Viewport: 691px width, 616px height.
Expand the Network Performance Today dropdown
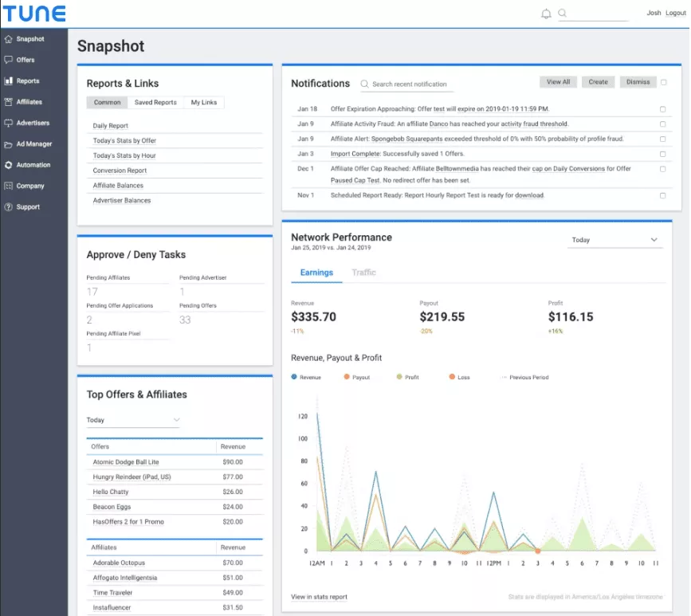coord(614,240)
